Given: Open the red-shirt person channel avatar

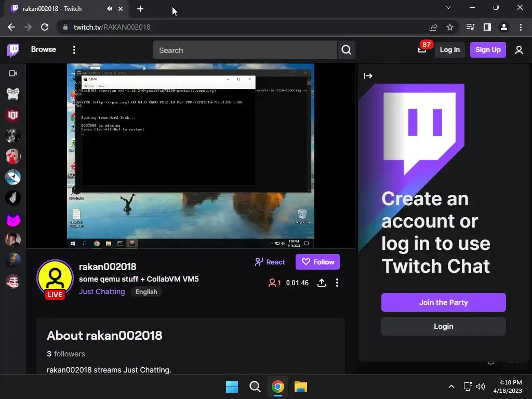Looking at the screenshot, I should 13,156.
